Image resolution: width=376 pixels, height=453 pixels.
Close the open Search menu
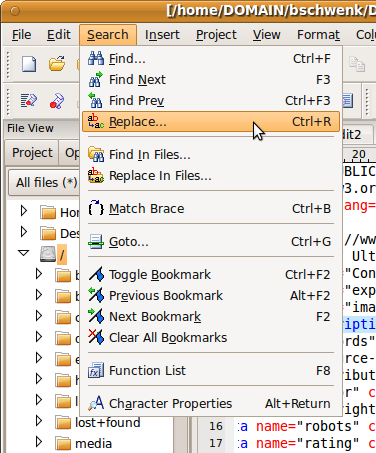[108, 35]
